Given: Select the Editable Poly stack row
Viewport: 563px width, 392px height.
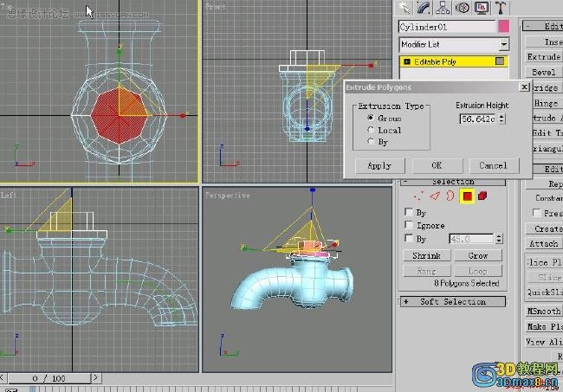Looking at the screenshot, I should pos(454,61).
